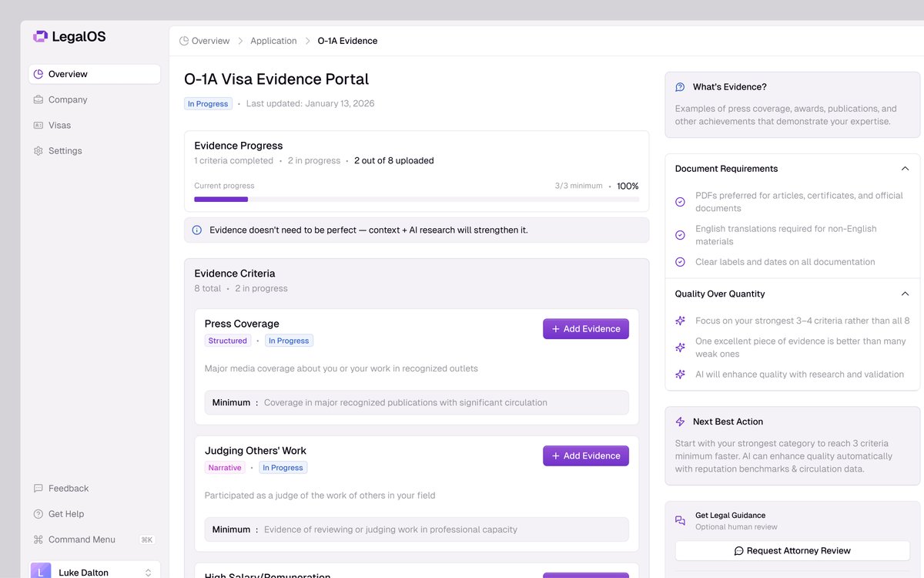Collapse the Quality Over Quantity section
924x578 pixels.
click(905, 294)
